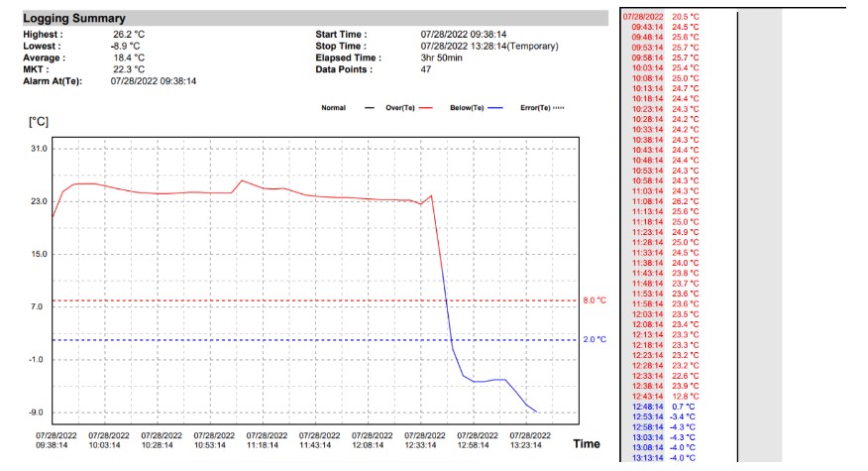868x471 pixels.
Task: Click the 09:38:14 x-axis label
Action: tap(52, 445)
